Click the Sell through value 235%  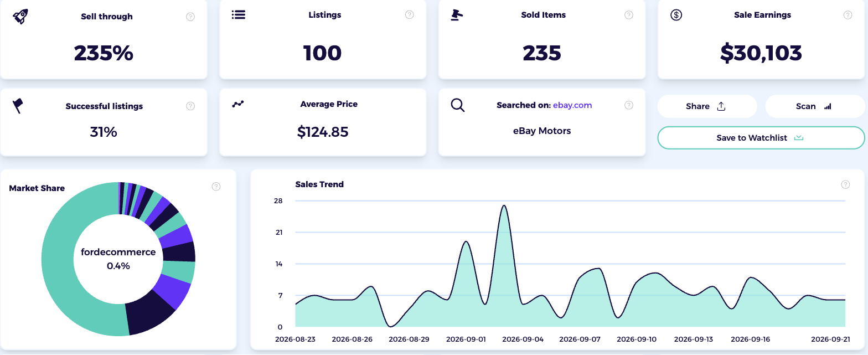pyautogui.click(x=104, y=53)
